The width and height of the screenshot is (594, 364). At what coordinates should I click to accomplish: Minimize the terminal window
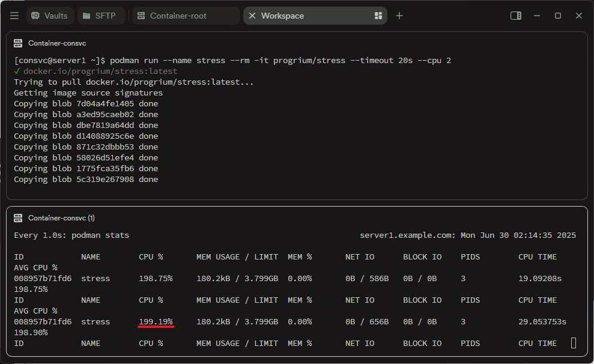pos(537,16)
